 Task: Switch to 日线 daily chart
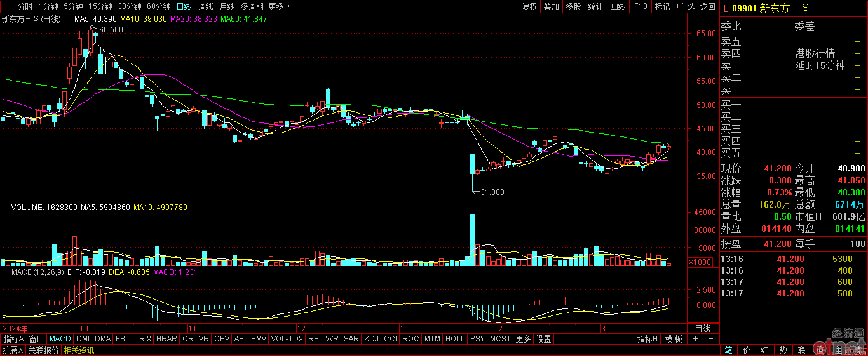(184, 6)
